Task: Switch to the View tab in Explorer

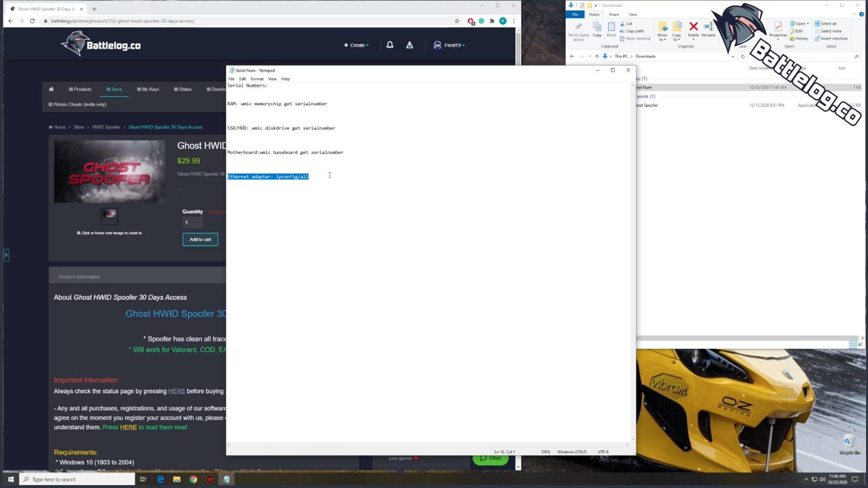Action: [633, 15]
